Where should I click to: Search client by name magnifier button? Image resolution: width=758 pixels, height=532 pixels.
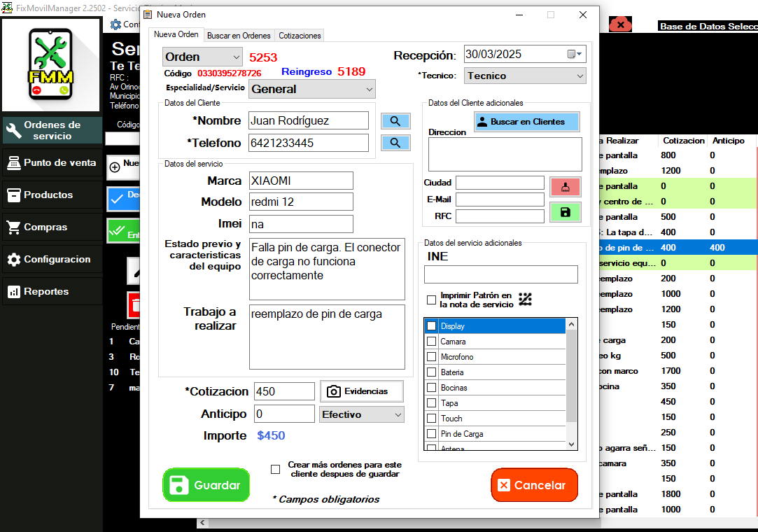(395, 121)
